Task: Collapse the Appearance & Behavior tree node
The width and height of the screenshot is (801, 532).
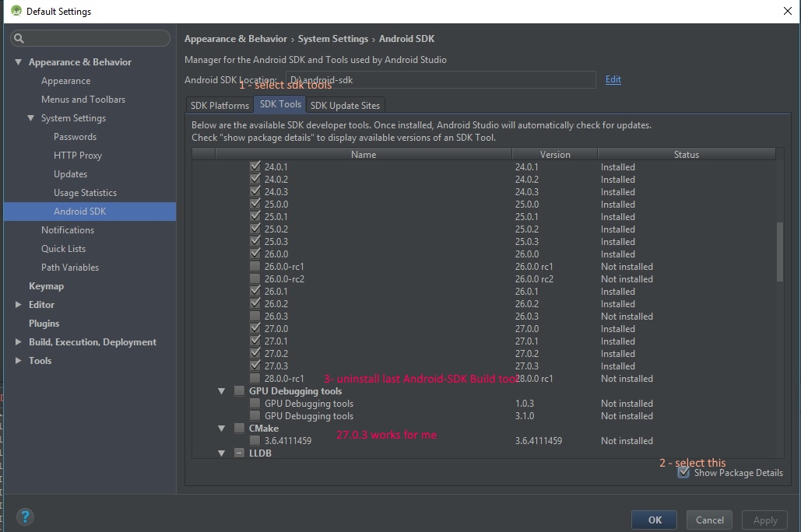Action: click(19, 61)
